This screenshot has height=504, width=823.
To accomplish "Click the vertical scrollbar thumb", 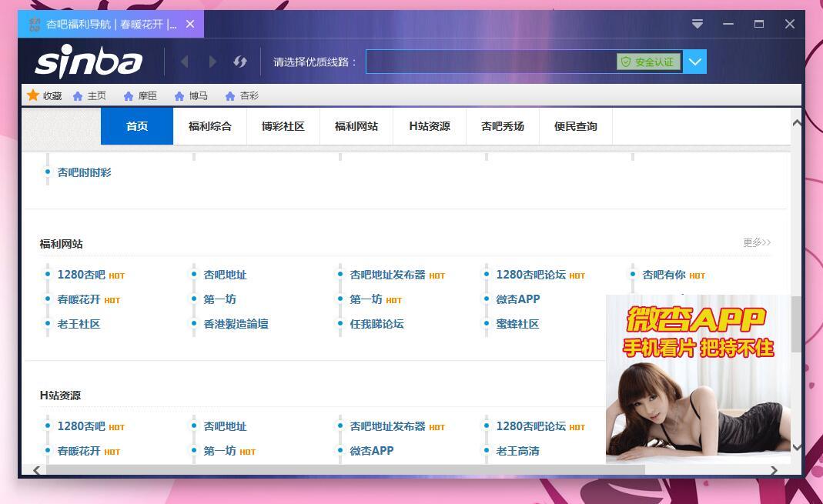I will pyautogui.click(x=796, y=324).
